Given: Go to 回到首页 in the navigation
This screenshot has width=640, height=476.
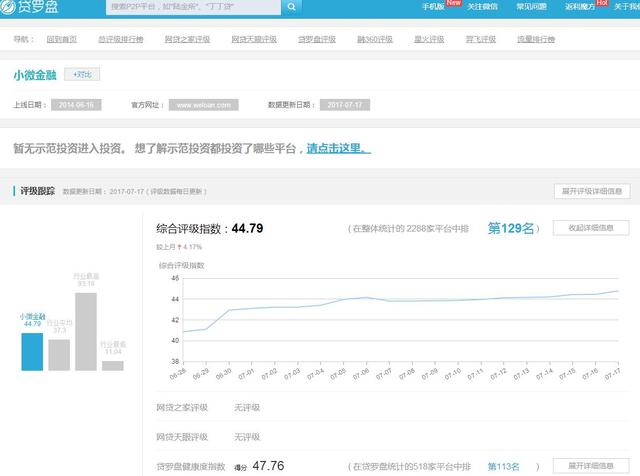Looking at the screenshot, I should pos(62,39).
